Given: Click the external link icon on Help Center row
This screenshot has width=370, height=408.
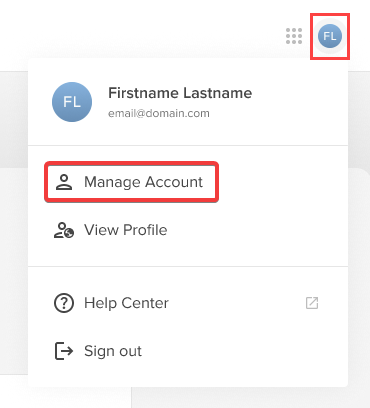Looking at the screenshot, I should [312, 303].
